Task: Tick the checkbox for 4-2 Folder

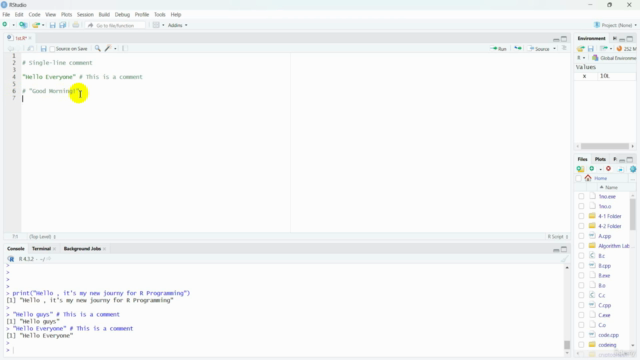Action: pos(581,226)
